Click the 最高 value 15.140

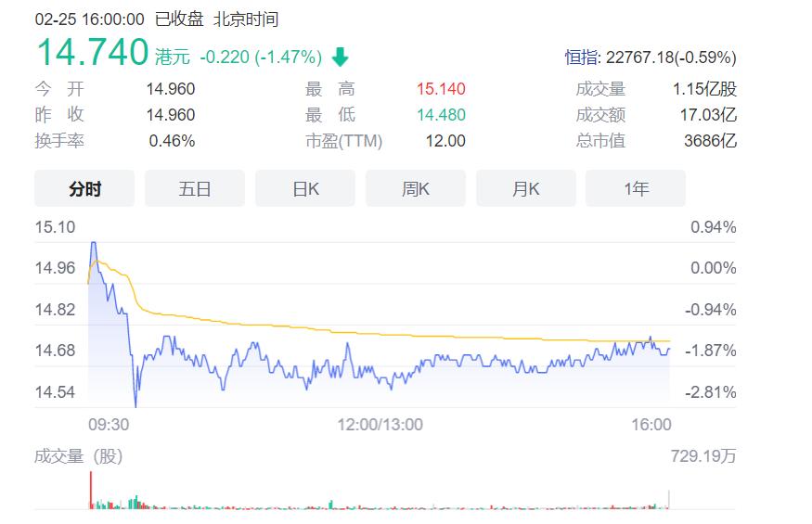point(441,89)
